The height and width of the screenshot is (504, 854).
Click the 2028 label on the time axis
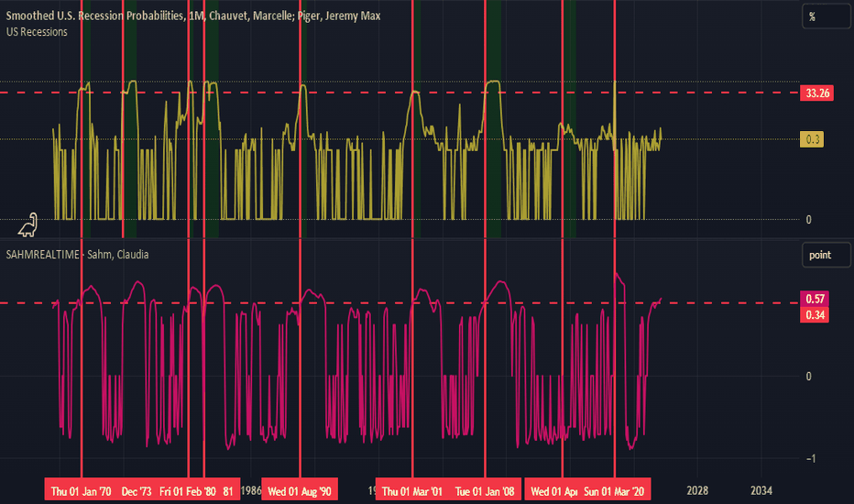697,491
